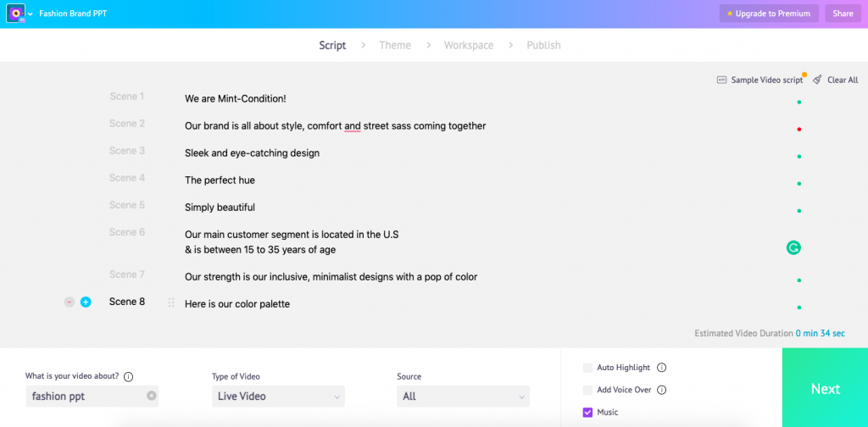Go to the Publish step
The height and width of the screenshot is (427, 868).
543,46
